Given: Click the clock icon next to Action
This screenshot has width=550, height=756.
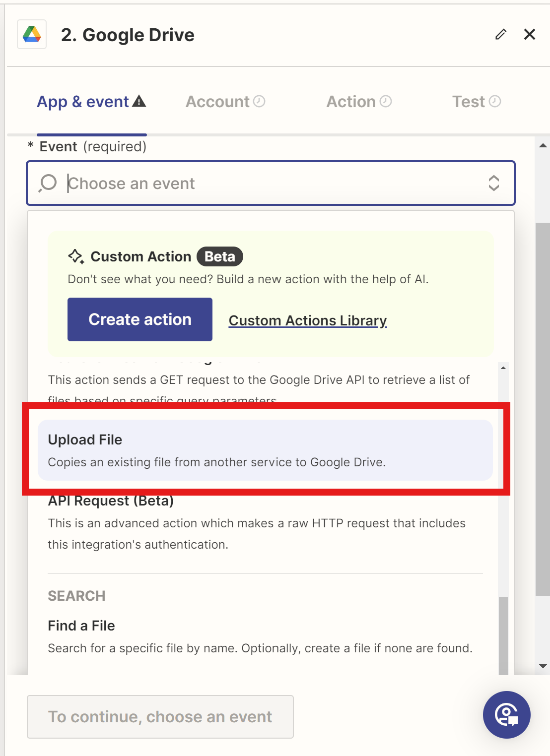Looking at the screenshot, I should pyautogui.click(x=386, y=101).
